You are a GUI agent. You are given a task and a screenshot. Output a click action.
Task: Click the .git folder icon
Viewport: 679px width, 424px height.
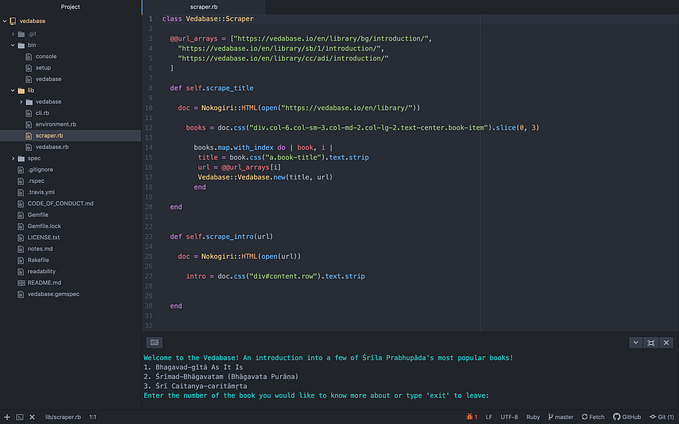pos(21,34)
